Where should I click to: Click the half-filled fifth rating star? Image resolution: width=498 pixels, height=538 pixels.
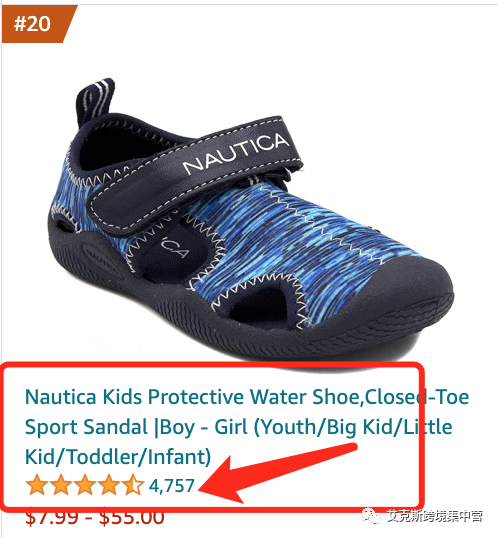[132, 485]
